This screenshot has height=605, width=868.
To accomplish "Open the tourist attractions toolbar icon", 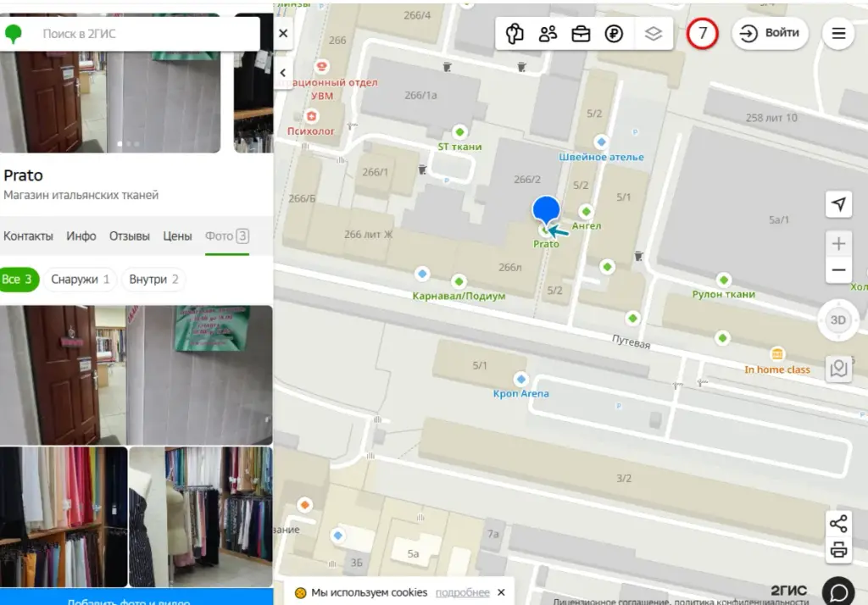I will click(x=515, y=34).
